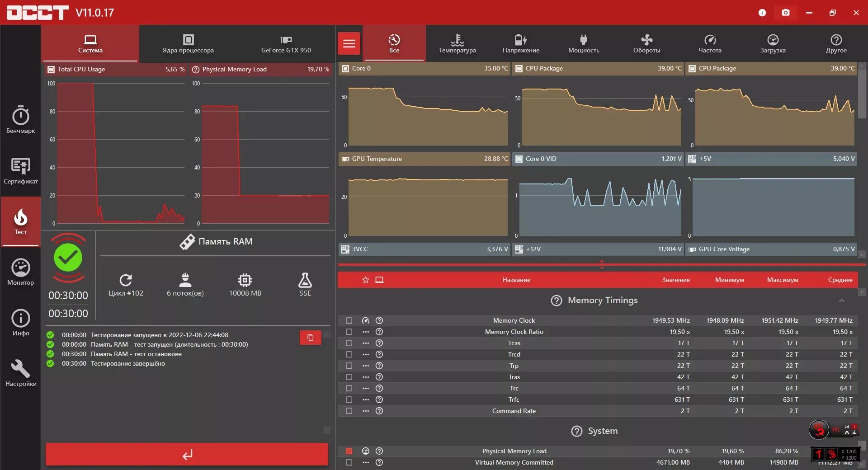
Task: Click the screenshot camera icon in title bar
Action: coord(786,13)
